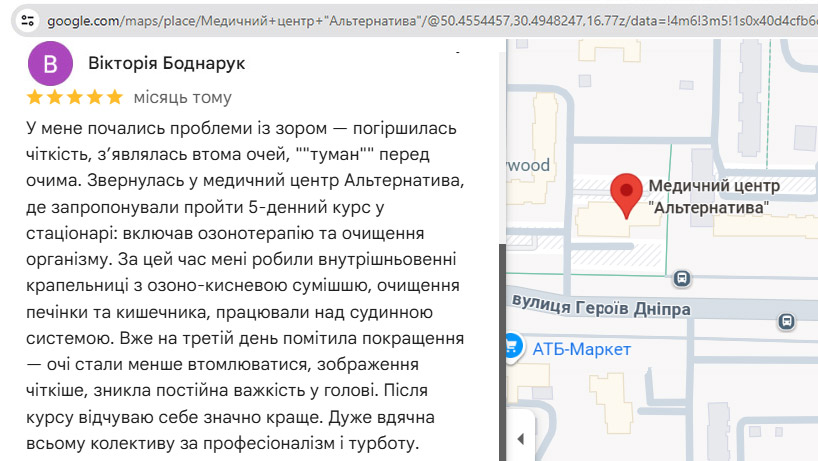Viewport: 818px width, 461px height.
Task: Collapse the side panel with arrow button
Action: click(519, 438)
